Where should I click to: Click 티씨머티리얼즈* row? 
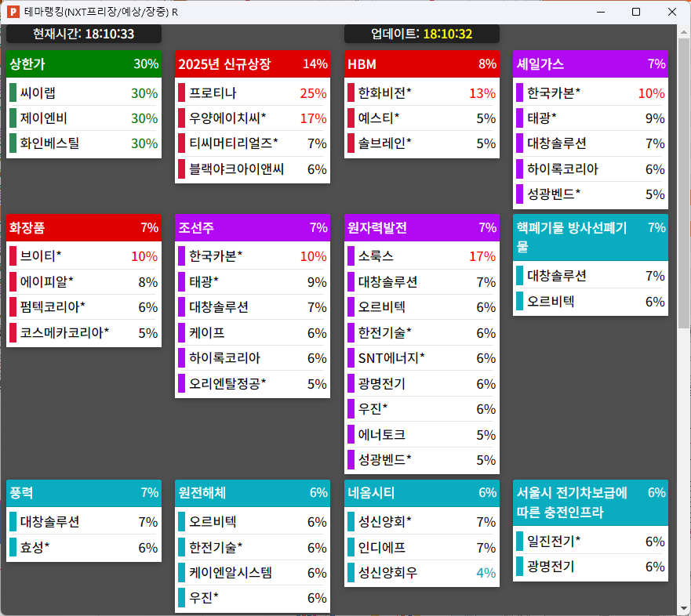[253, 143]
